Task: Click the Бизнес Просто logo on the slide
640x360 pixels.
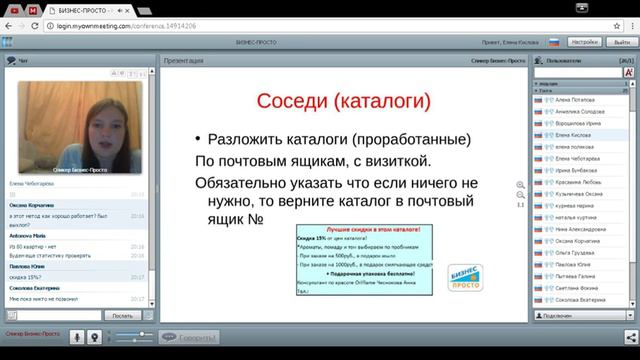Action: 465,278
